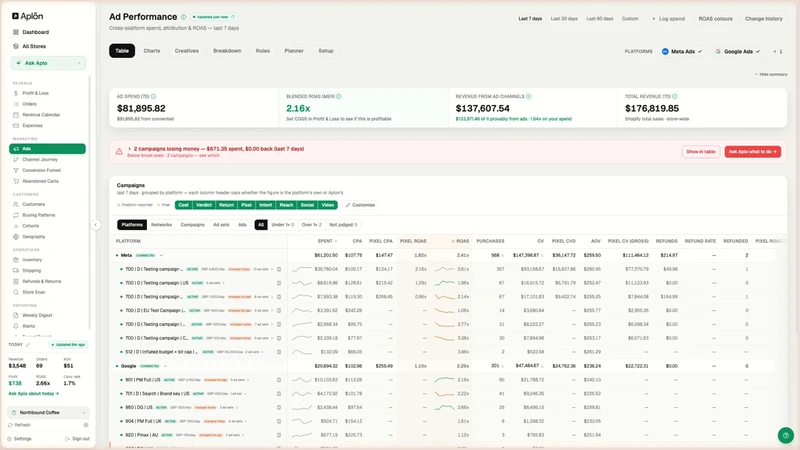
Task: Toggle the Video column group chip
Action: coord(328,205)
